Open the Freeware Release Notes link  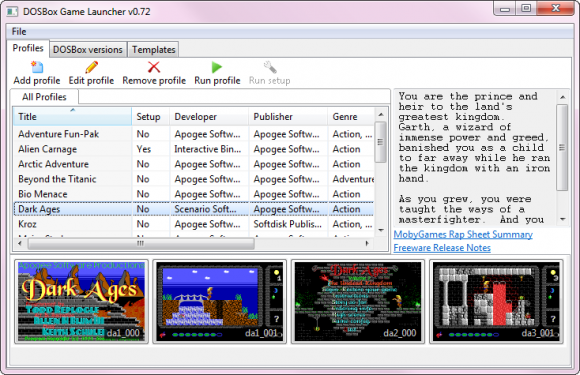[442, 248]
